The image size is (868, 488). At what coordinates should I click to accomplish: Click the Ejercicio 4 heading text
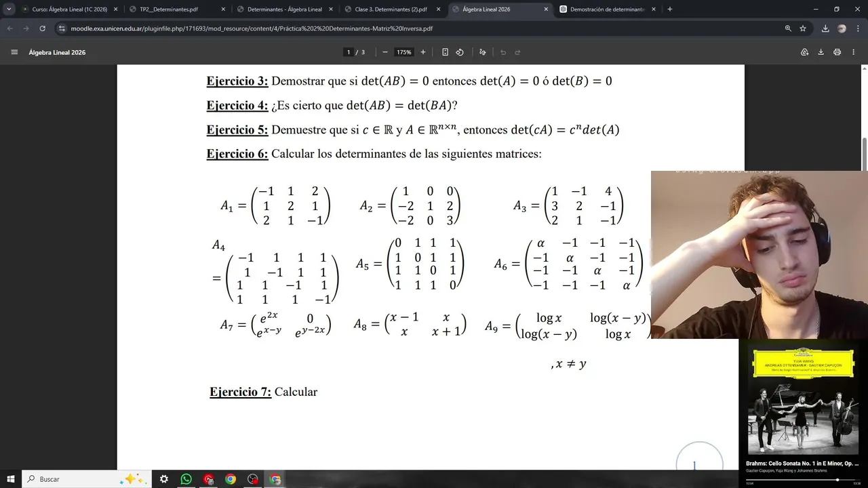[237, 106]
